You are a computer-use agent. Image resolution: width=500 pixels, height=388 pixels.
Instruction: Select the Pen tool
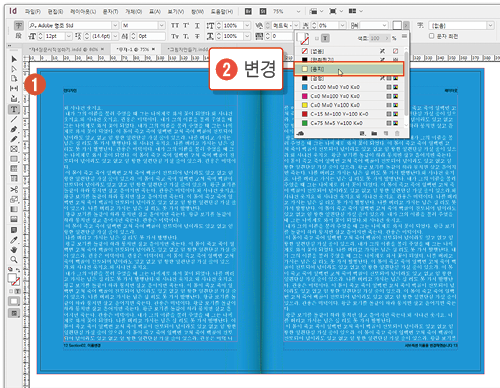pos(14,129)
